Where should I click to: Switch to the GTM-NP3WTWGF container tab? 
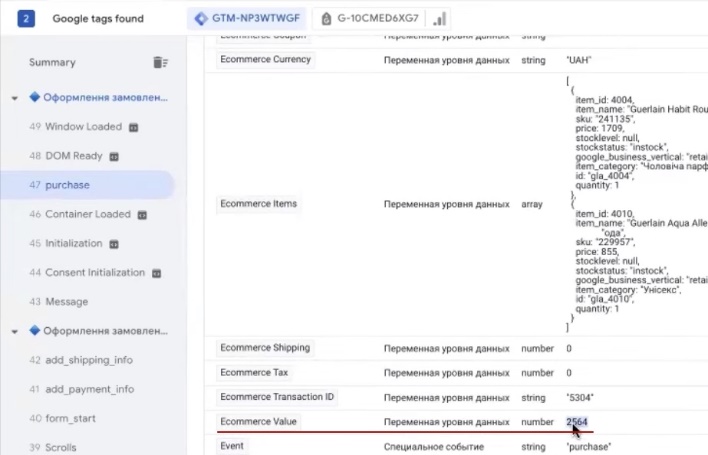(247, 18)
